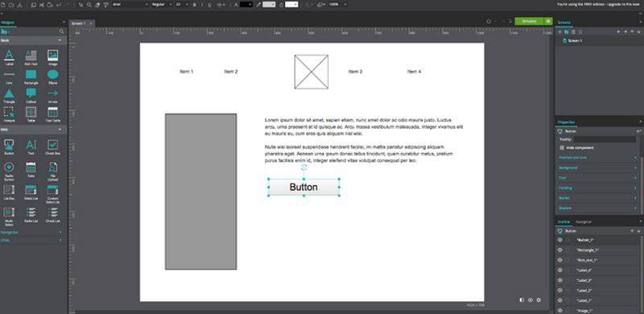Expand the Padding properties section
Image resolution: width=644 pixels, height=314 pixels.
pyautogui.click(x=597, y=188)
